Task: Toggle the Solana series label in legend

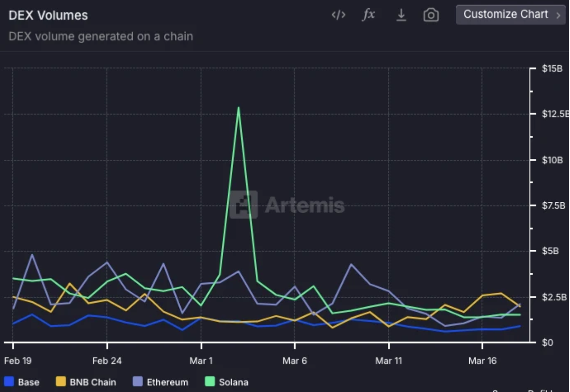Action: 234,382
